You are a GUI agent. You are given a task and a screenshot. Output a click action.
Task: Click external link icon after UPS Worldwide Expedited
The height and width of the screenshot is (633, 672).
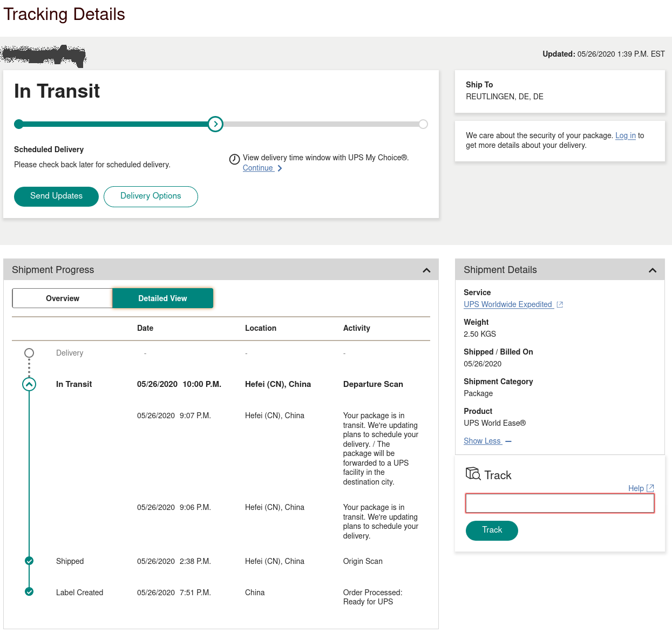[560, 304]
